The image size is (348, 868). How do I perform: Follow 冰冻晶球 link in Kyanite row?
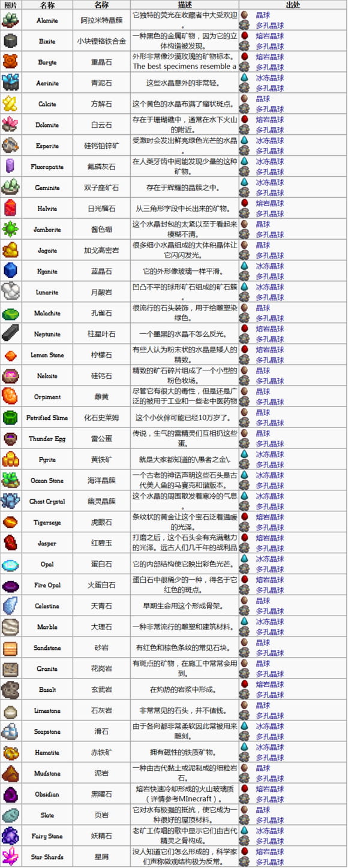(270, 266)
